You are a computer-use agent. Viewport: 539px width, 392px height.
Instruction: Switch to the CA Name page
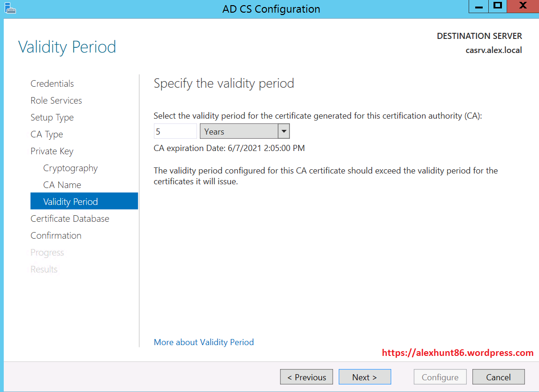pos(62,185)
